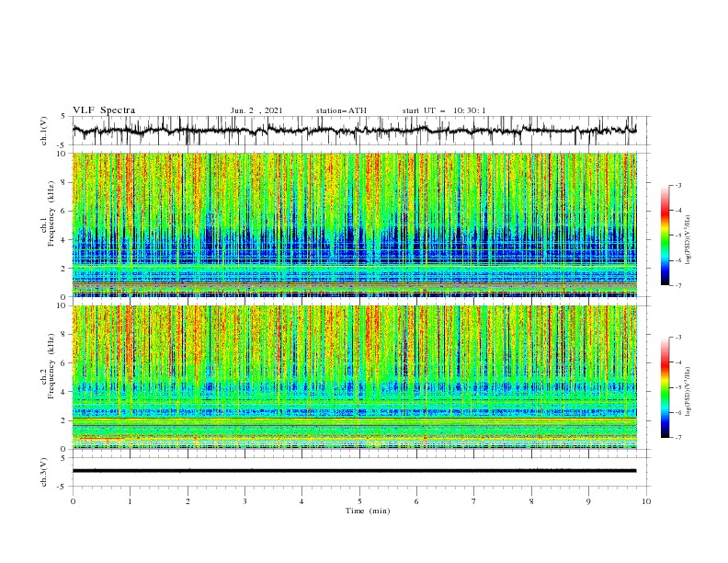
Task: Click time axis end label "10"
Action: [x=646, y=501]
